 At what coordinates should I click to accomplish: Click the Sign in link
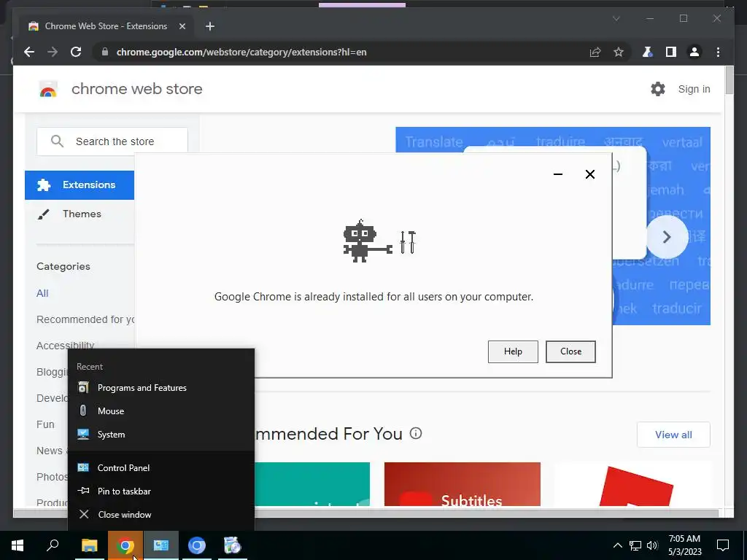point(694,89)
